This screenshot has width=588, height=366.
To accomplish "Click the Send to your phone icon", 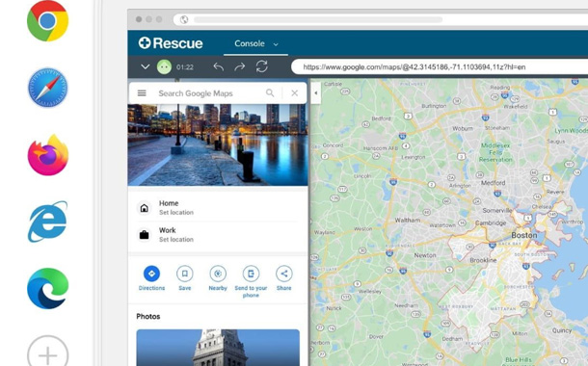I will click(x=251, y=274).
